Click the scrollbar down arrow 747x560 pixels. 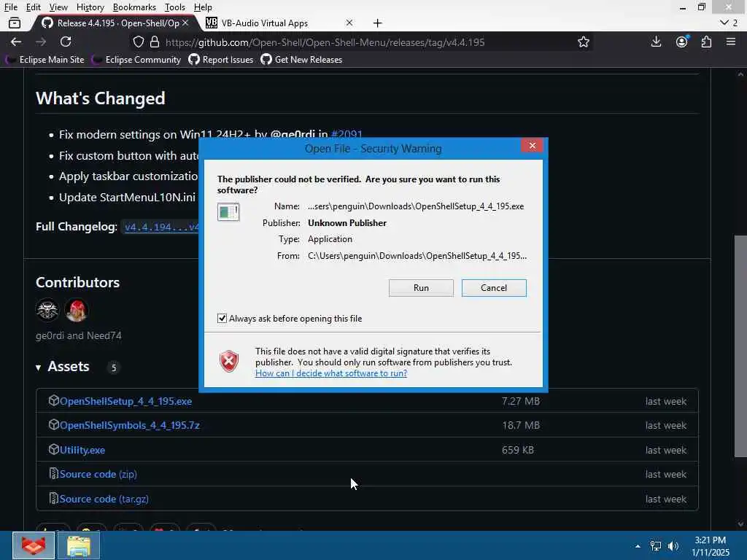[740, 524]
